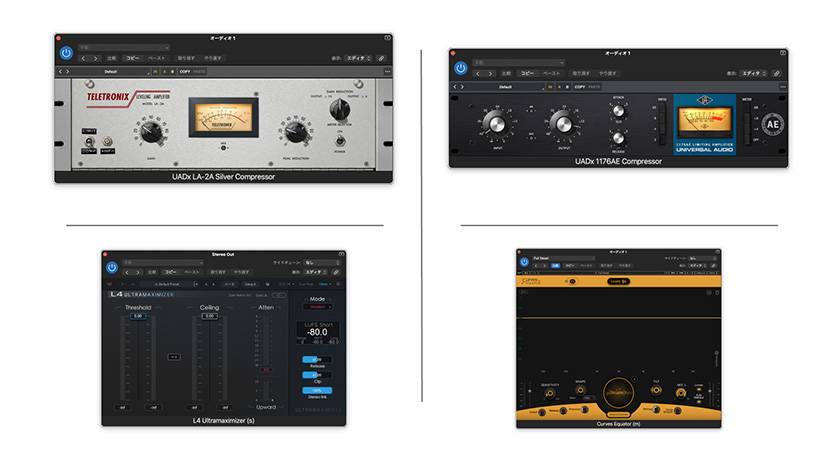The height and width of the screenshot is (462, 840).
Task: Click the link icon in the 1176AE window
Action: tap(776, 73)
